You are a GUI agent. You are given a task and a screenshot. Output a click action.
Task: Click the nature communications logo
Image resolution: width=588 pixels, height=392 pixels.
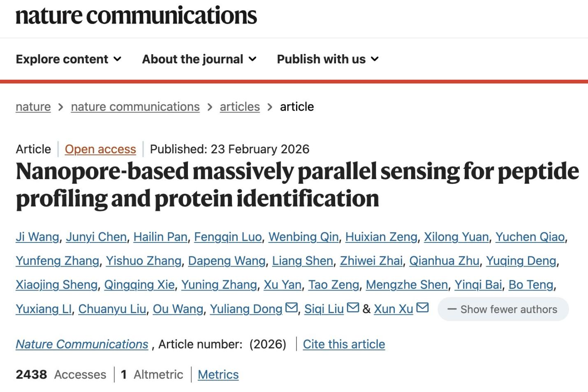(x=136, y=16)
